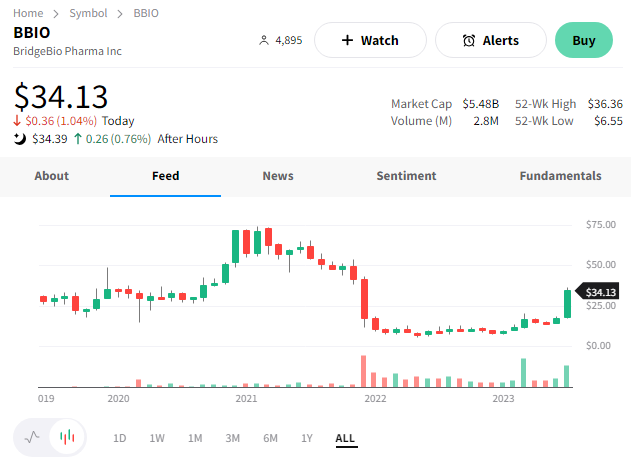Select the 1Y time range
Viewport: 631px width, 462px height.
pyautogui.click(x=307, y=438)
